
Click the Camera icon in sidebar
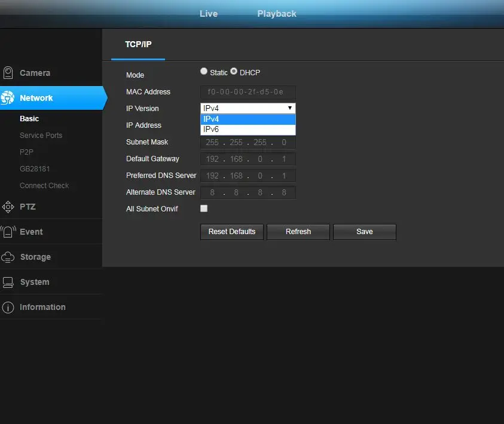point(8,72)
